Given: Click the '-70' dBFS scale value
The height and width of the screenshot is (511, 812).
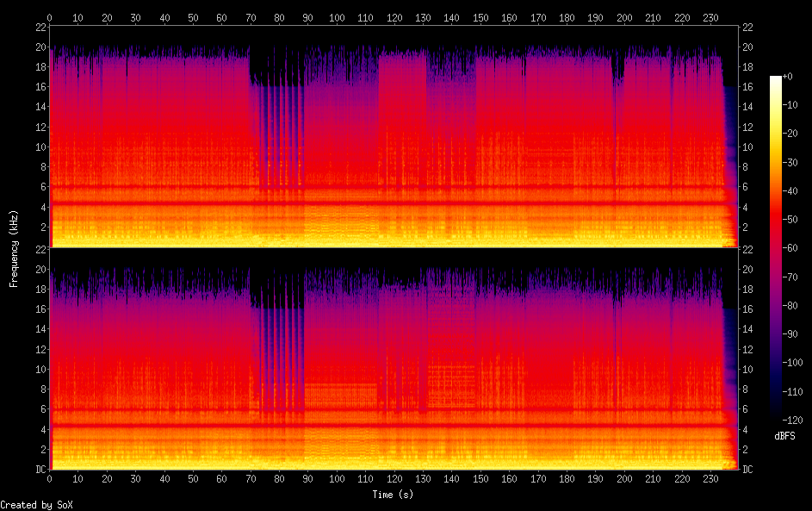Looking at the screenshot, I should coord(790,277).
